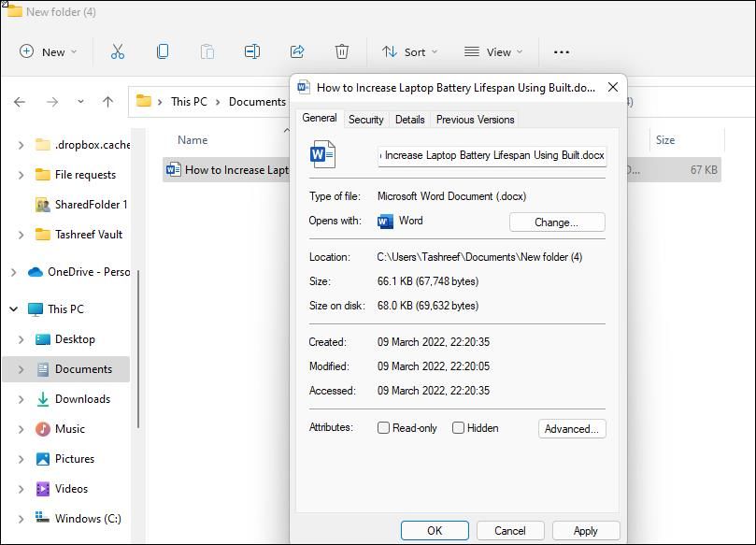The width and height of the screenshot is (756, 545).
Task: Click the Copy icon on the toolbar
Action: click(x=162, y=51)
